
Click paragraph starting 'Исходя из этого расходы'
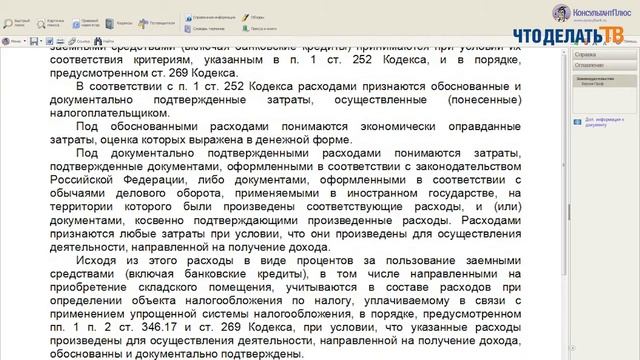tap(285, 307)
